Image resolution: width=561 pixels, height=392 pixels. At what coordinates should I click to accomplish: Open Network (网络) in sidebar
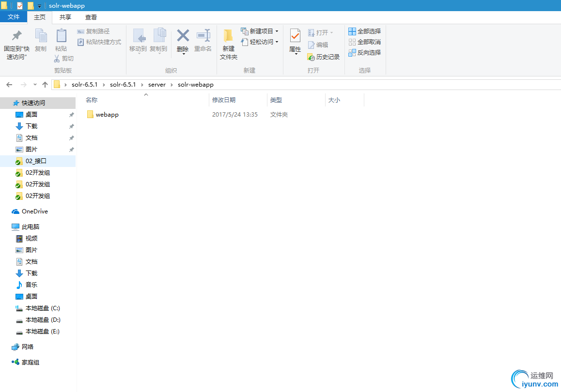coord(23,347)
